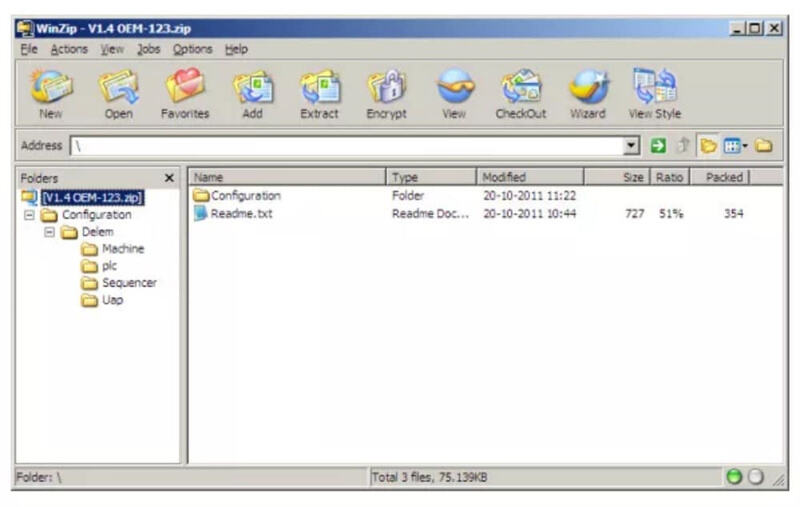Select Readme.txt in the file list
Viewport: 800px width, 507px height.
coord(241,214)
